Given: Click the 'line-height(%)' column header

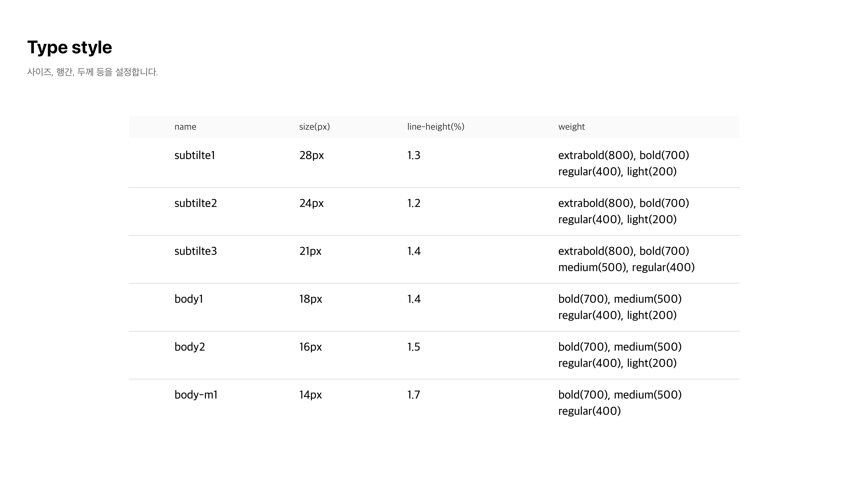Looking at the screenshot, I should click(x=436, y=127).
